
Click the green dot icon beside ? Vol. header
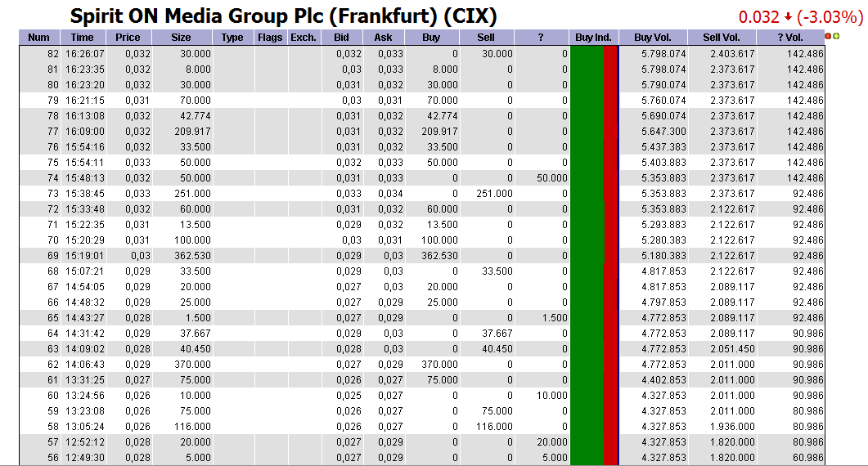tap(836, 37)
